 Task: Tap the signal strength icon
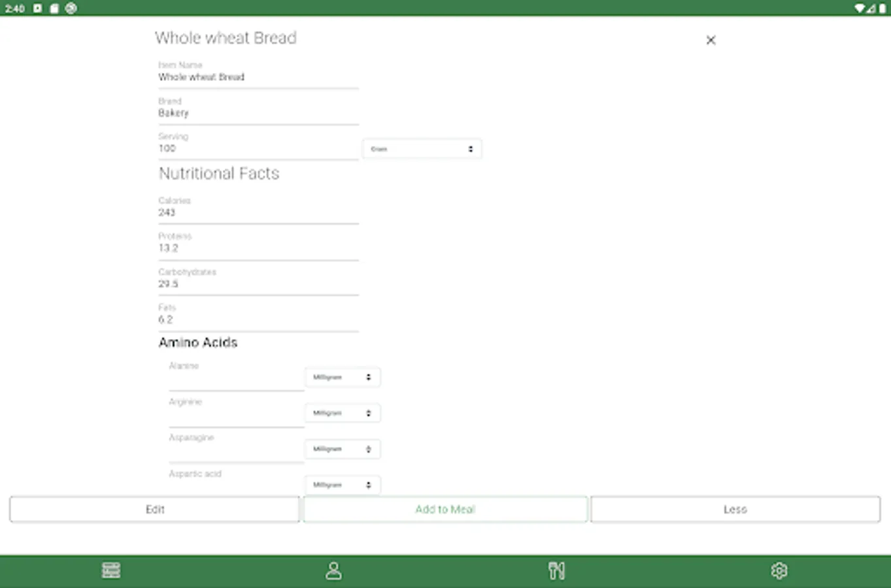871,8
